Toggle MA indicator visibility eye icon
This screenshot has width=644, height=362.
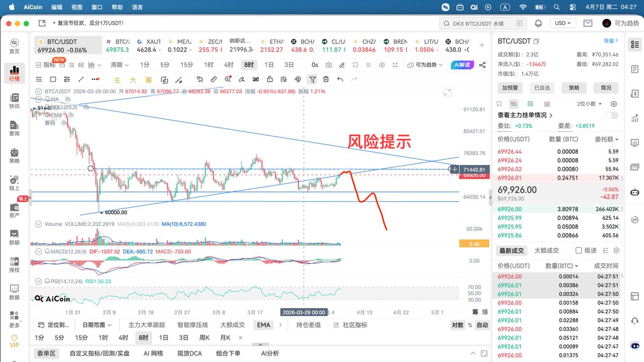pyautogui.click(x=68, y=99)
